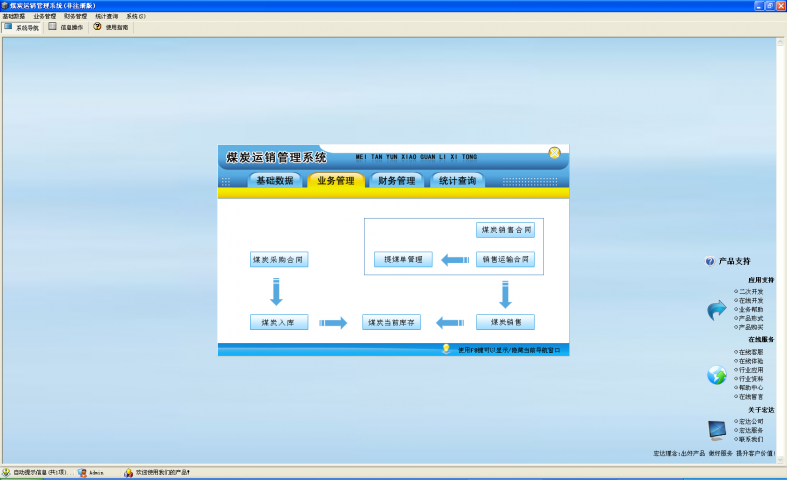Open the 联系我们 link
The image size is (787, 480).
point(750,439)
